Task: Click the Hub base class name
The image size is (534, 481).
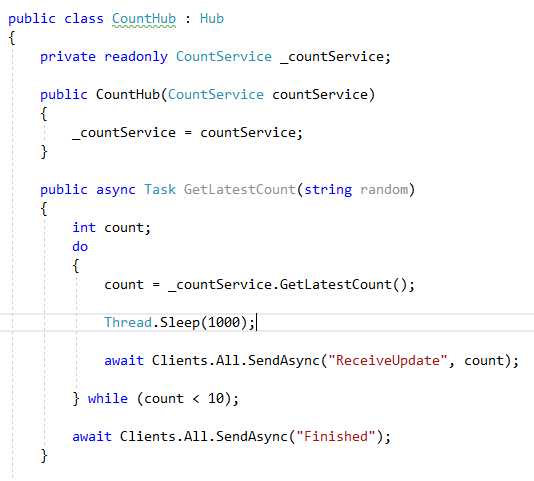Action: [x=212, y=18]
